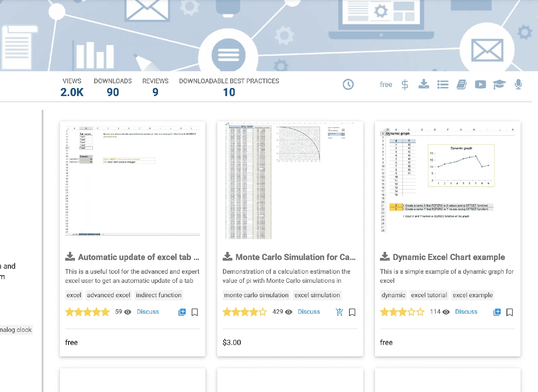538x392 pixels.
Task: Open Dynamic graph preview thumbnail
Action: (x=448, y=180)
